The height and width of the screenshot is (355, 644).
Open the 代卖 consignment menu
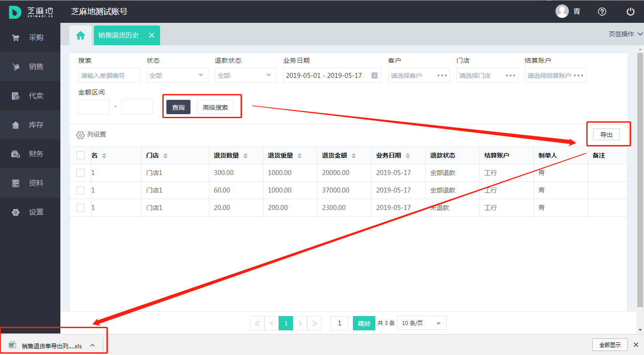tap(30, 96)
